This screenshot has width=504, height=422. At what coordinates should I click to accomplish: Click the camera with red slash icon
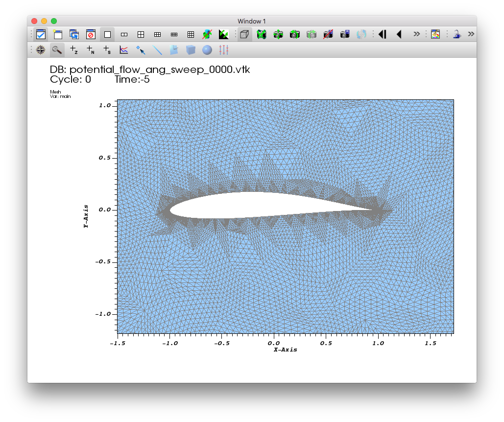pos(328,34)
